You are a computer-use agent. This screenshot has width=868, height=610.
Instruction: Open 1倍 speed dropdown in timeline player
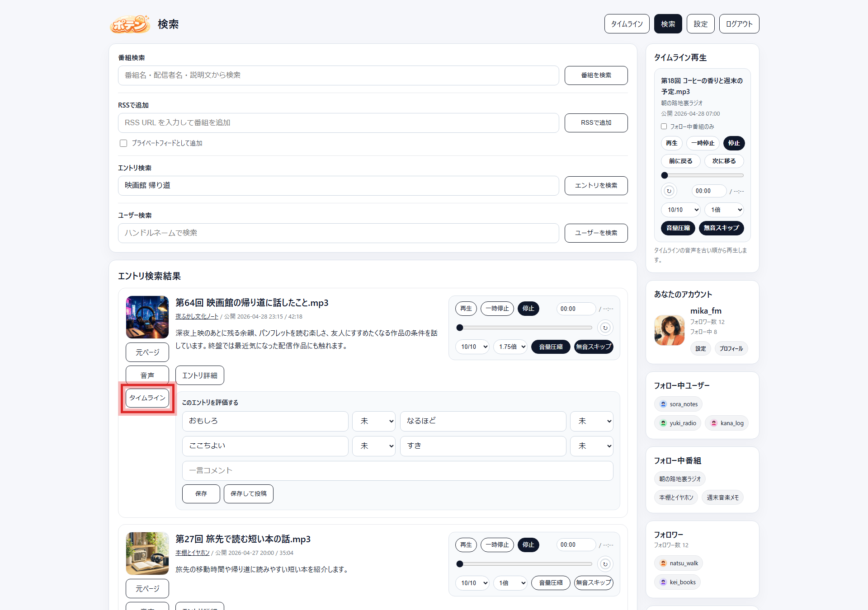tap(724, 210)
